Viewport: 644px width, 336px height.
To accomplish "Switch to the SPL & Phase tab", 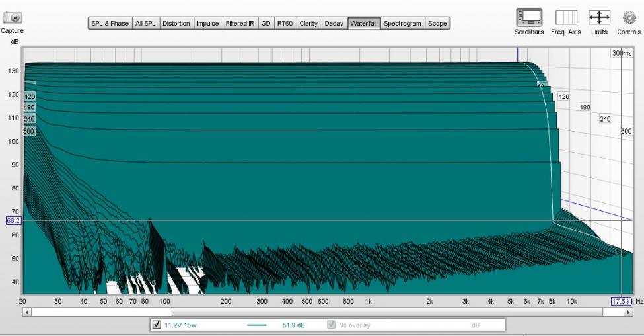I will pyautogui.click(x=110, y=23).
